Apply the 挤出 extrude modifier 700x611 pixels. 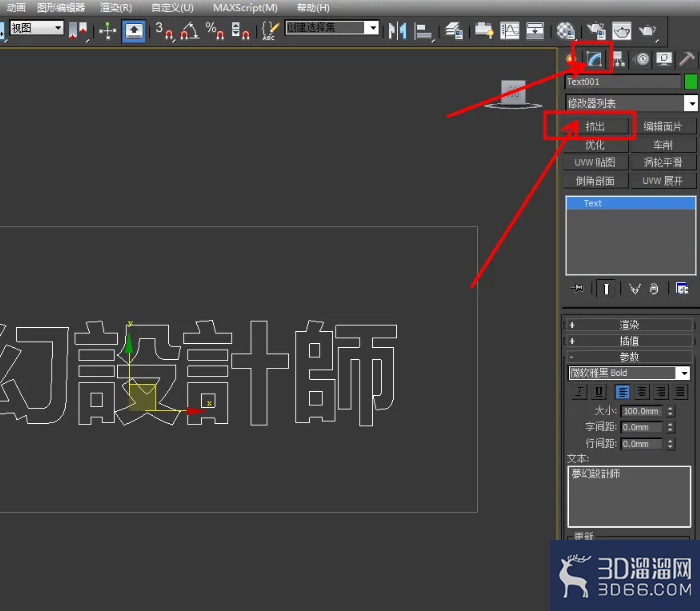[595, 127]
